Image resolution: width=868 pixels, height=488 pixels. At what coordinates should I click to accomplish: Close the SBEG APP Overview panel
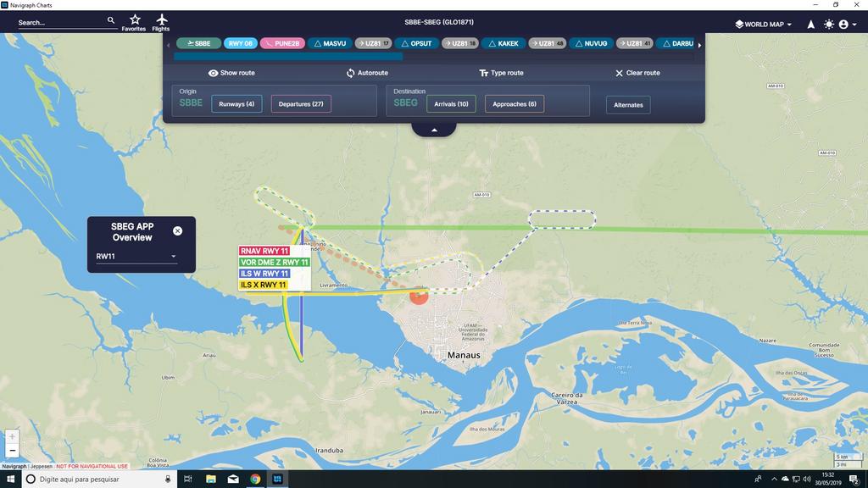click(x=178, y=230)
